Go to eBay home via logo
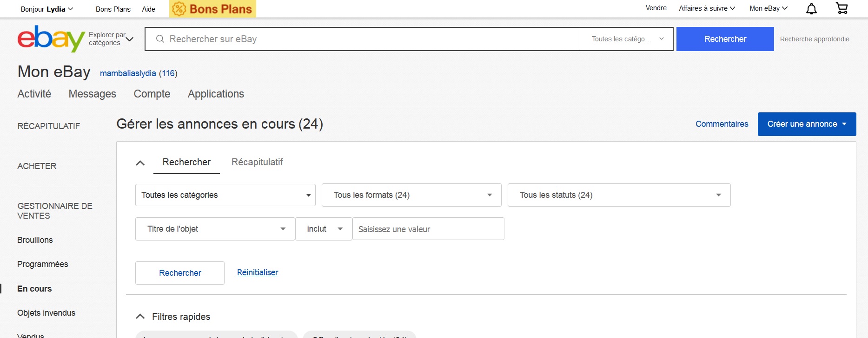 51,39
